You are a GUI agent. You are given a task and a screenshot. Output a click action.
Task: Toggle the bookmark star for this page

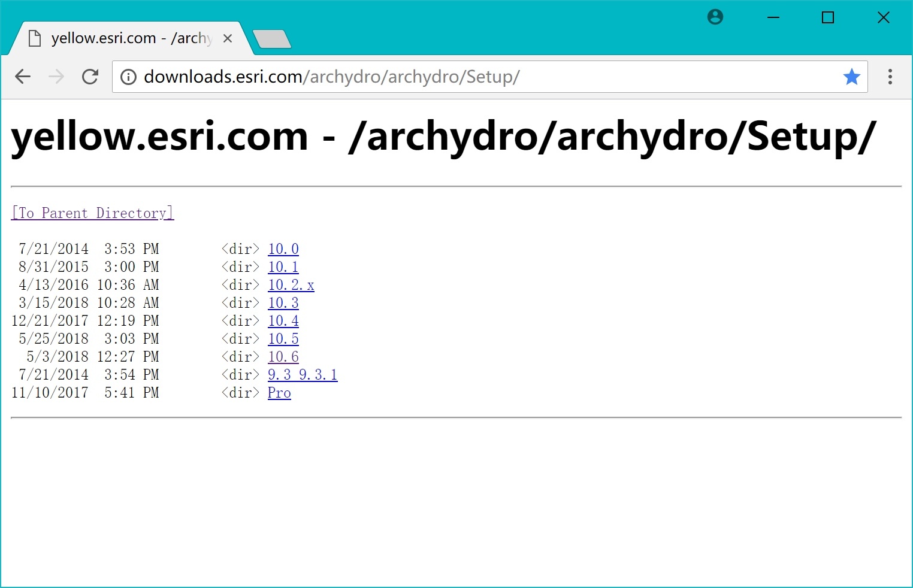[851, 77]
